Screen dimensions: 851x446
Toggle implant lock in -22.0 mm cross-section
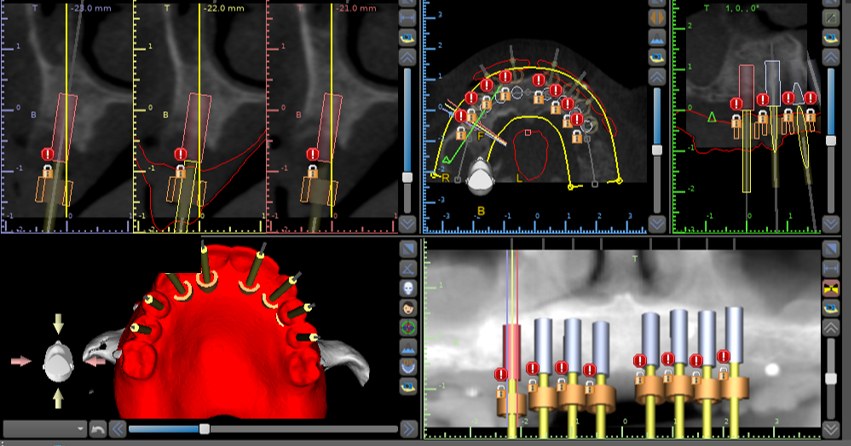point(181,172)
